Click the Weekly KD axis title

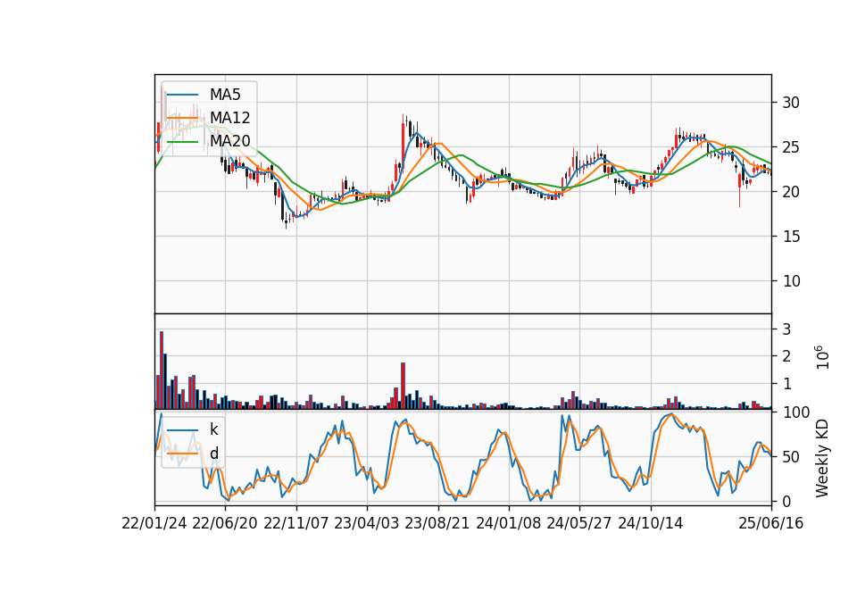tap(822, 459)
